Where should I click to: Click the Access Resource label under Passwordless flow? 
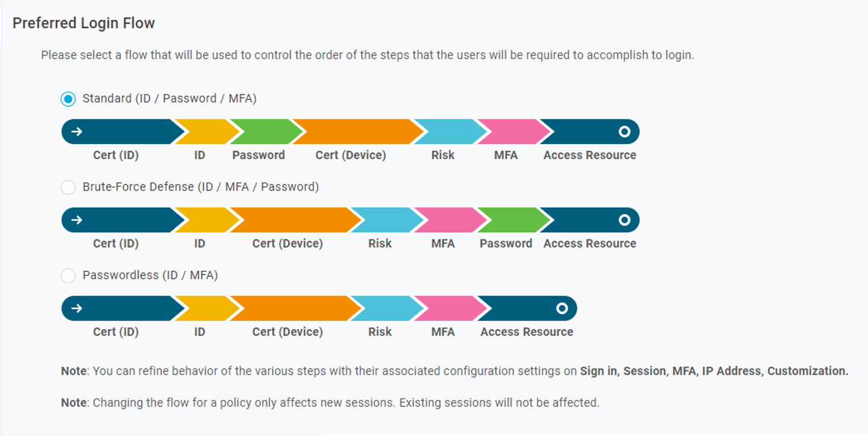[x=526, y=332]
